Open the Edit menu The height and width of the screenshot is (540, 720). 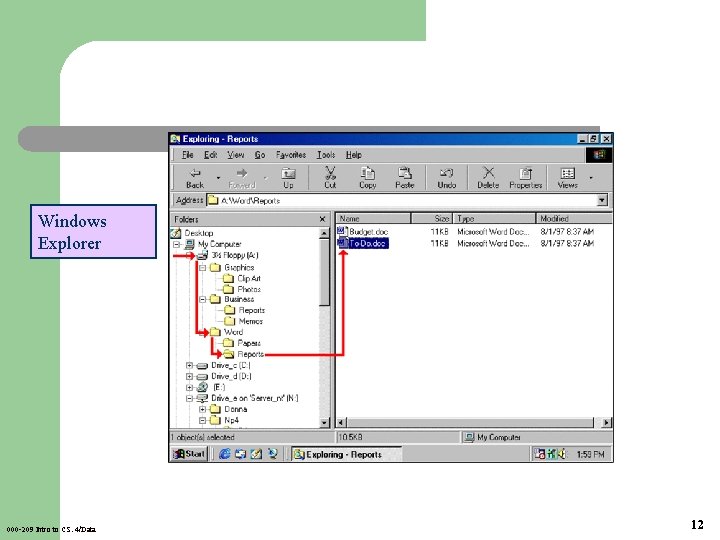[210, 155]
